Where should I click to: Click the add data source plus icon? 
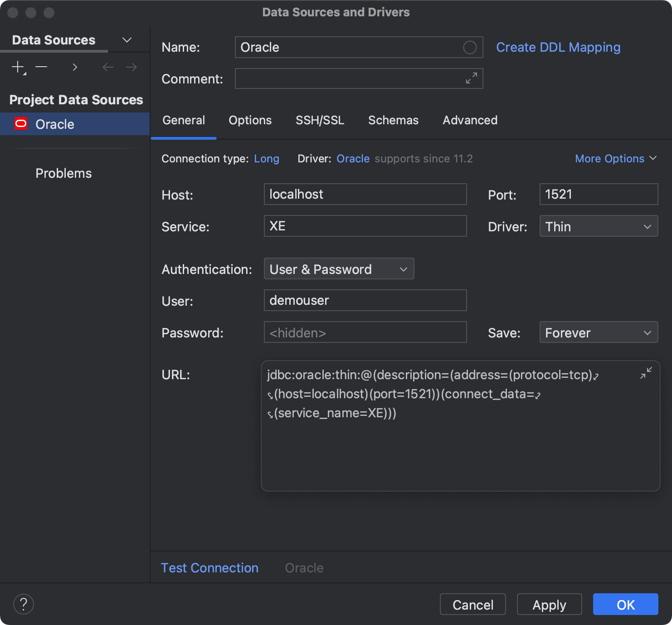pos(17,67)
